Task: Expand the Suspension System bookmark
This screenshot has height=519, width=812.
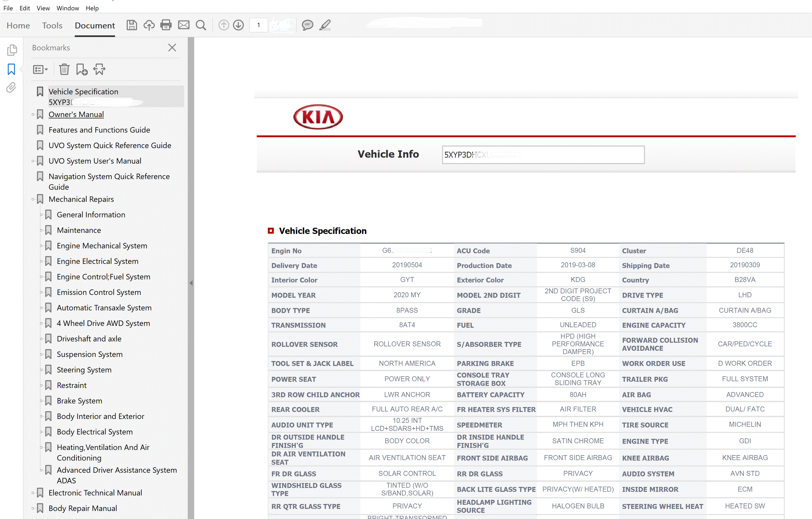Action: [x=41, y=355]
